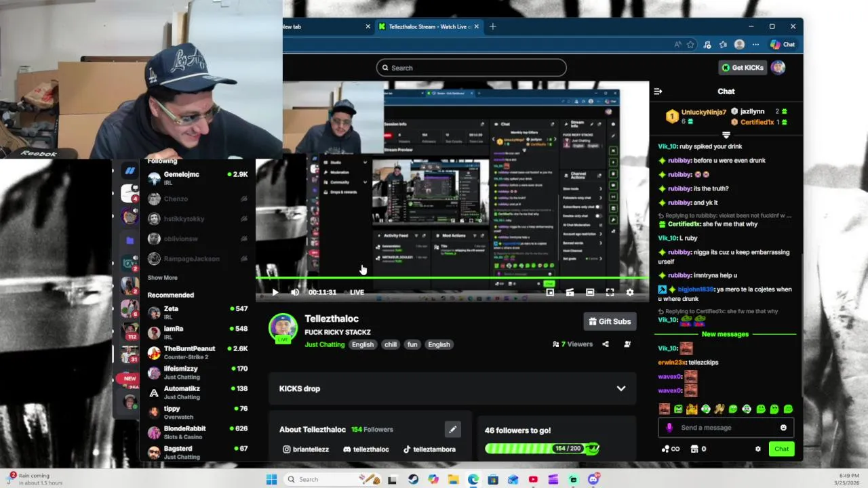Open the mini player icon in video controls
The image size is (868, 488).
(550, 292)
